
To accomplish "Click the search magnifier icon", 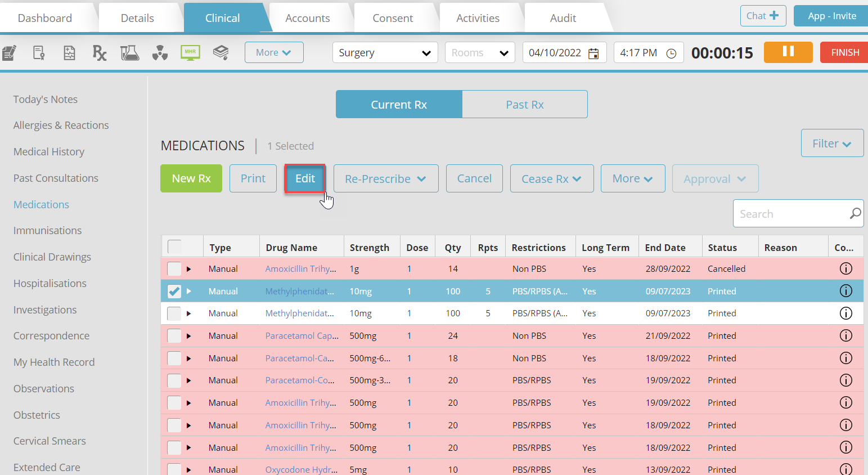I will click(x=855, y=213).
